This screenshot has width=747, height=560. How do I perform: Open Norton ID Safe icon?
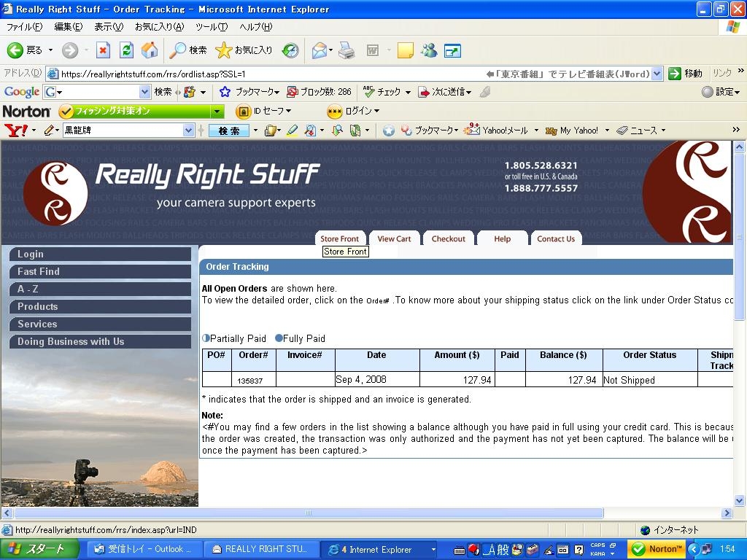click(x=243, y=112)
